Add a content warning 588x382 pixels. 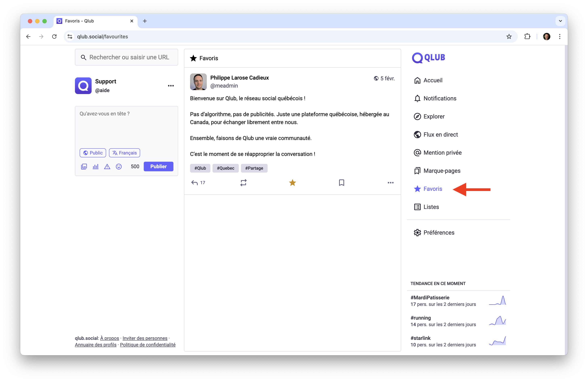107,167
